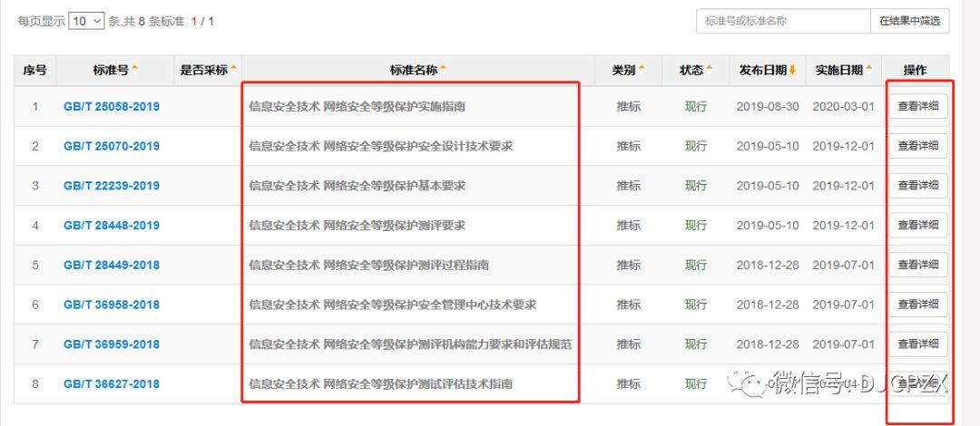This screenshot has height=426, width=980.
Task: Select title 网络安全等级保护安全管理中心技术要求
Action: (430, 305)
